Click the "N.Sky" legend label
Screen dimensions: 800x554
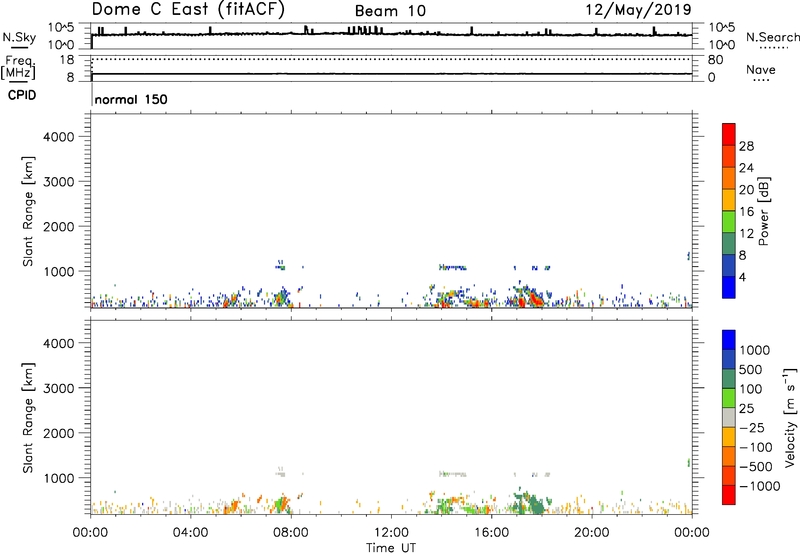[19, 37]
